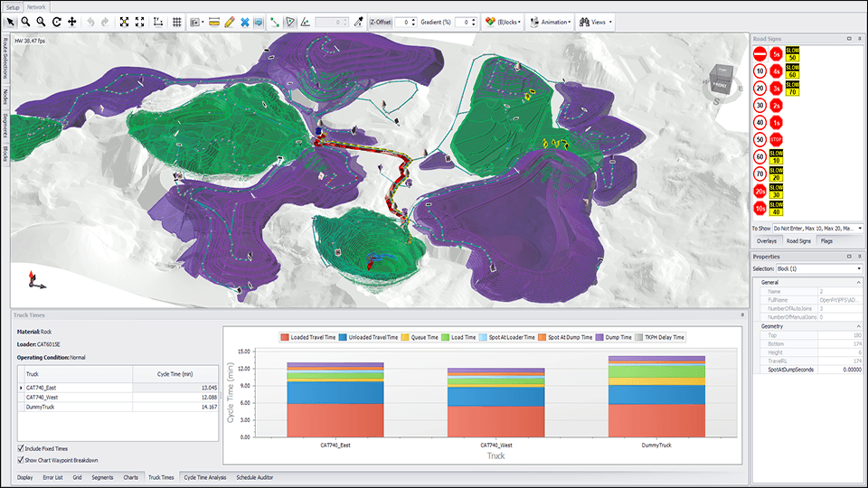Select the arrow pointer tool
Image resolution: width=868 pixels, height=488 pixels.
pyautogui.click(x=12, y=21)
